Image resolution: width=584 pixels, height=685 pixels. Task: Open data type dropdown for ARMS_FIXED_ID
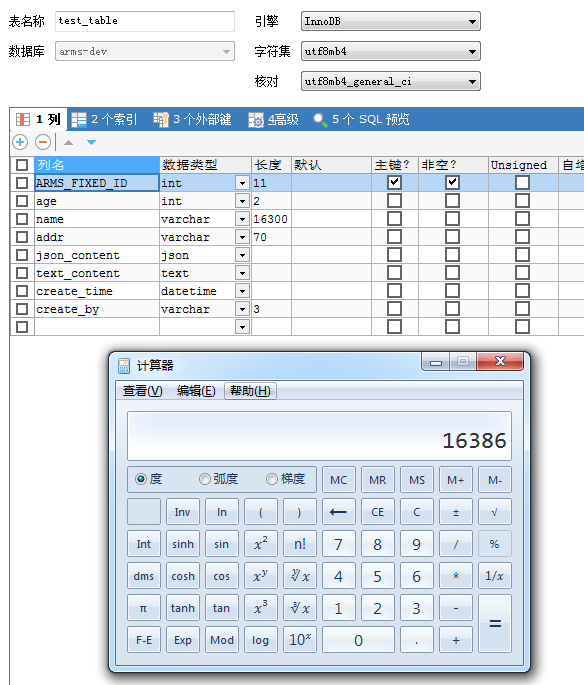[x=242, y=183]
